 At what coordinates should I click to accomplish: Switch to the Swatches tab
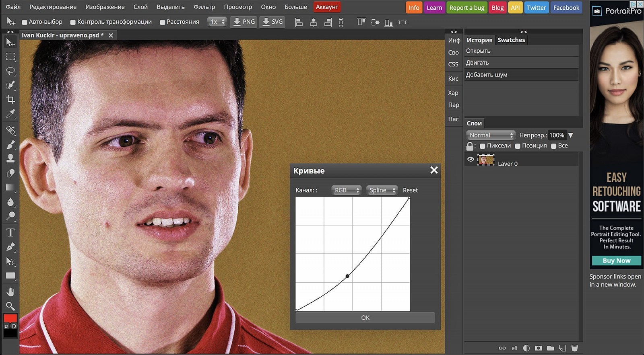pyautogui.click(x=511, y=40)
